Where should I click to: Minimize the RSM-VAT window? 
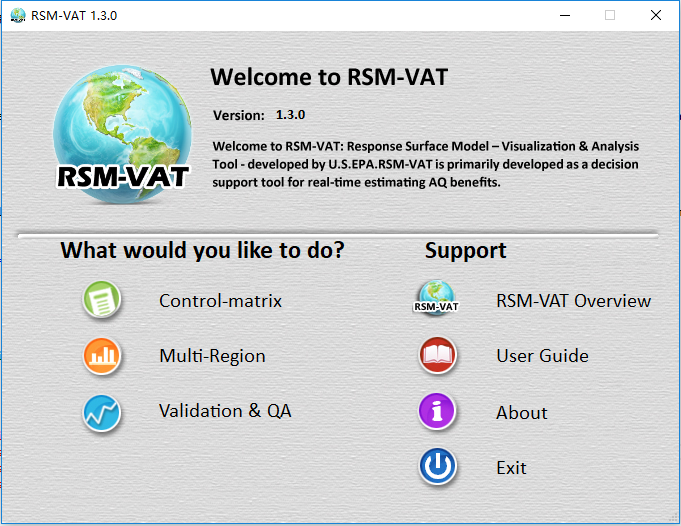(x=565, y=15)
